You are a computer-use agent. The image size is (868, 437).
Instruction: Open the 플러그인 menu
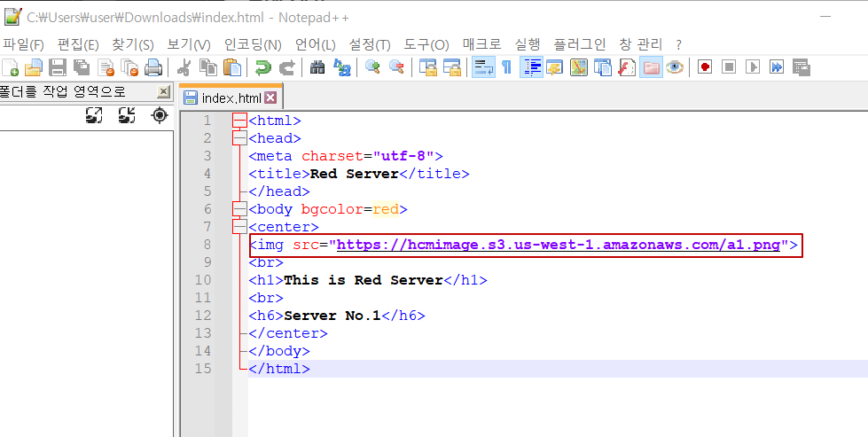(x=580, y=45)
